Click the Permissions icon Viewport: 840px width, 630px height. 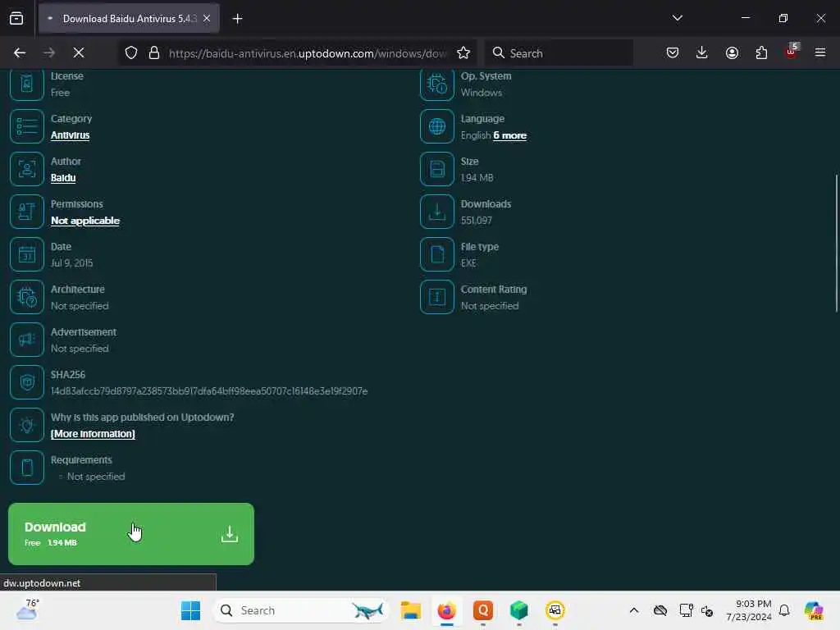pyautogui.click(x=26, y=212)
